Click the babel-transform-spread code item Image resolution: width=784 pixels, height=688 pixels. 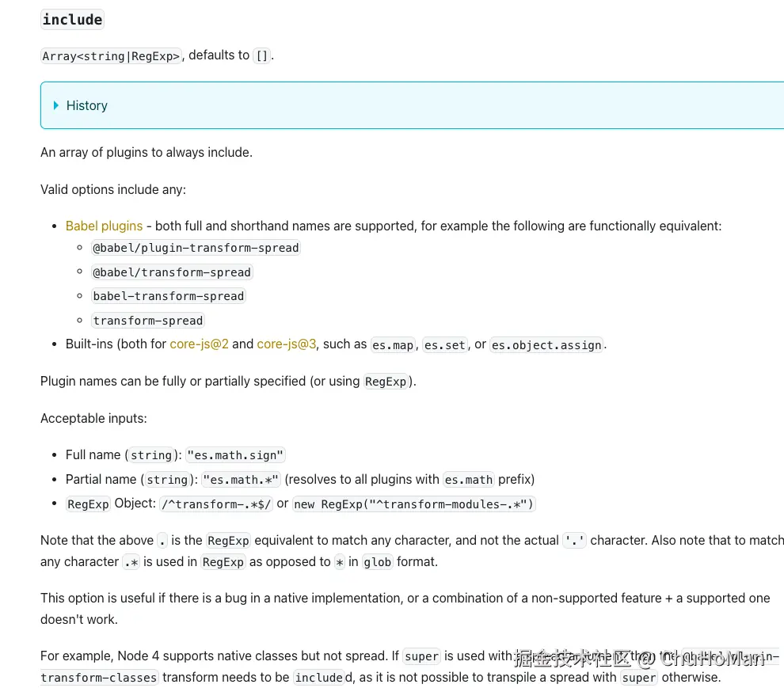pyautogui.click(x=169, y=296)
